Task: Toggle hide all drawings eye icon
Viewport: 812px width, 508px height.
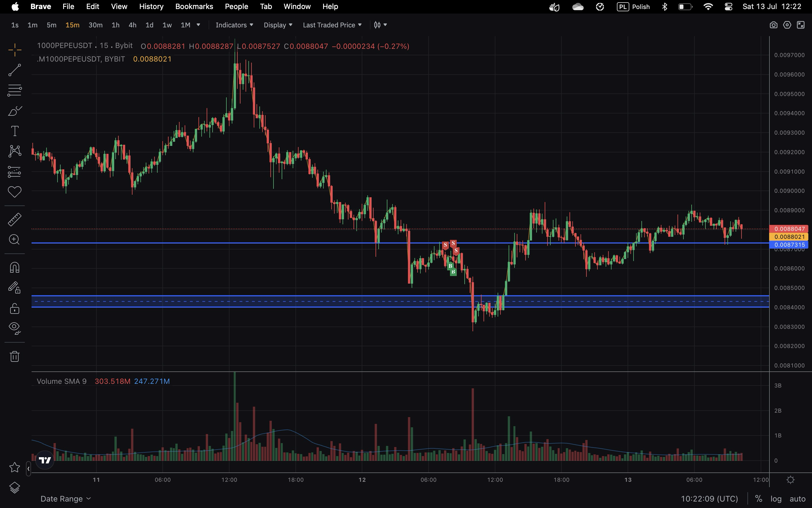Action: point(15,328)
